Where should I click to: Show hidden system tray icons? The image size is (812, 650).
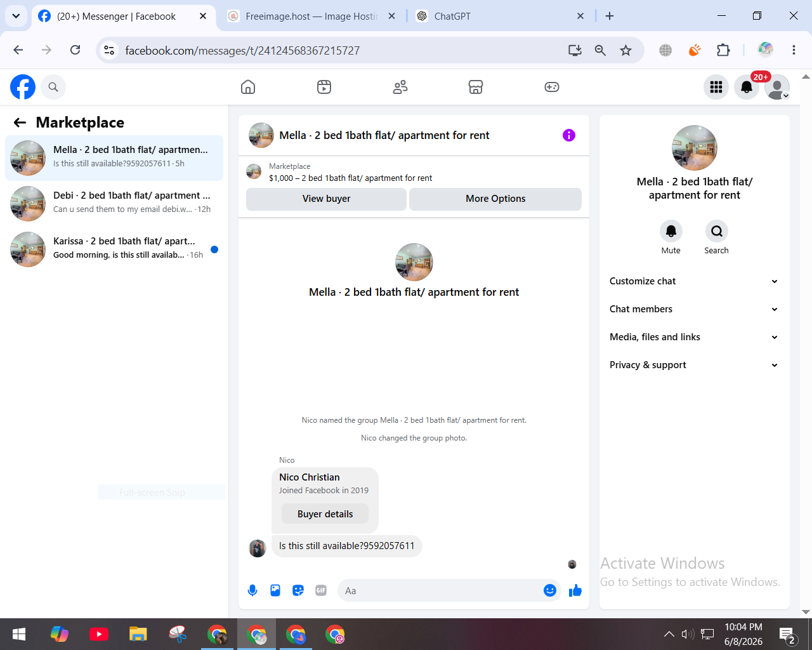669,634
